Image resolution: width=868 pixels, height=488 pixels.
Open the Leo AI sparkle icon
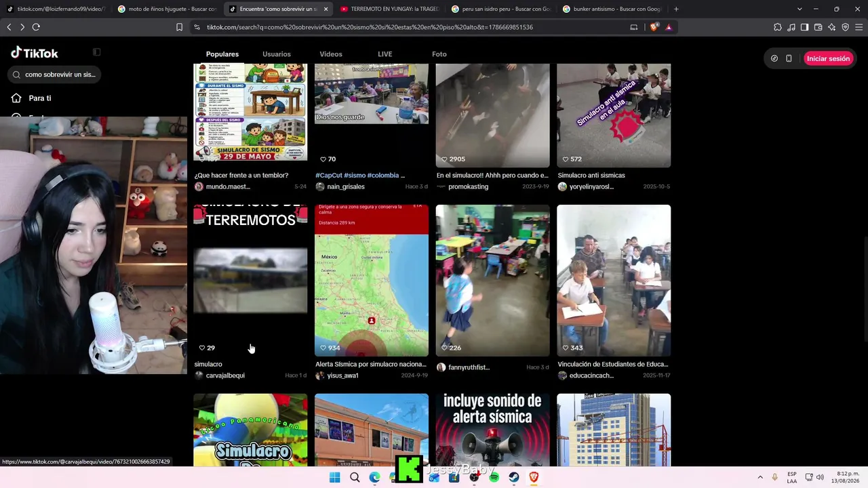click(832, 27)
